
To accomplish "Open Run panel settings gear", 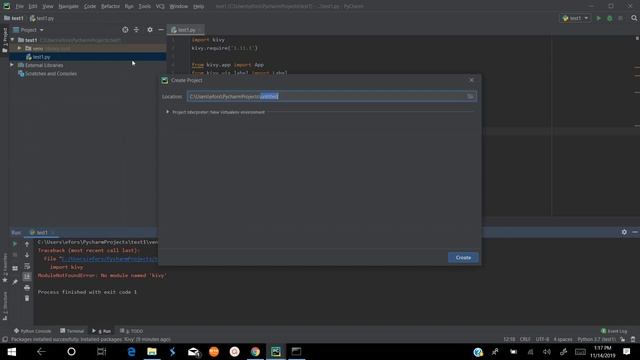I will coord(624,232).
